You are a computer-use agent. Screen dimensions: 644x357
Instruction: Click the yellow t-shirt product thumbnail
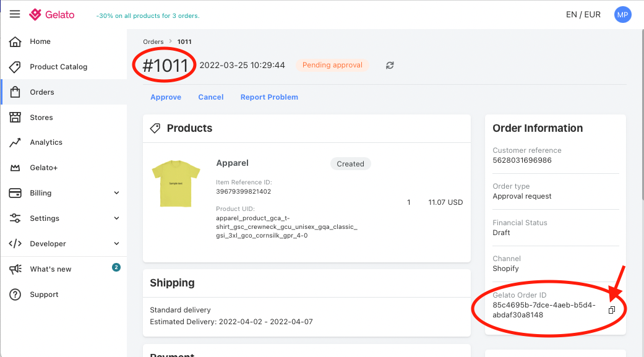[176, 183]
